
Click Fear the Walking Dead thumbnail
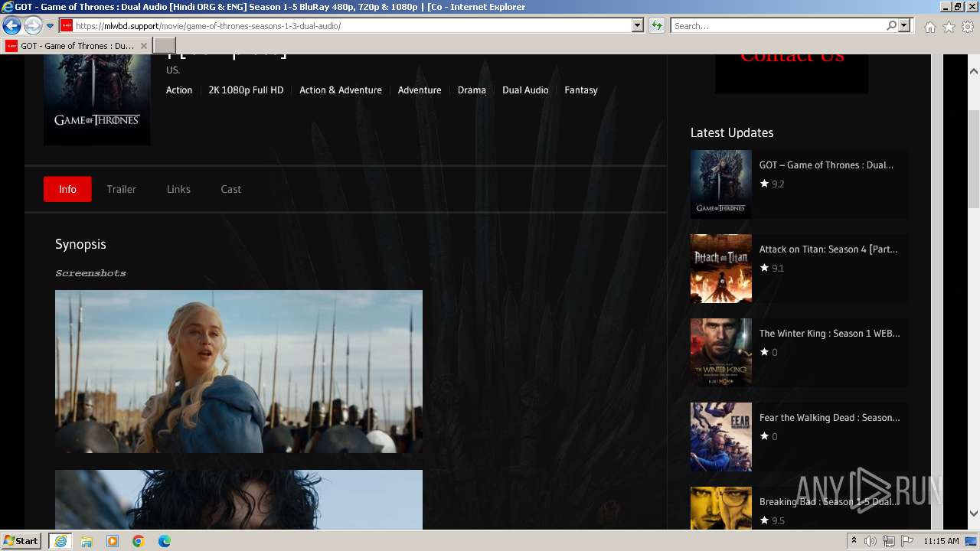click(721, 437)
